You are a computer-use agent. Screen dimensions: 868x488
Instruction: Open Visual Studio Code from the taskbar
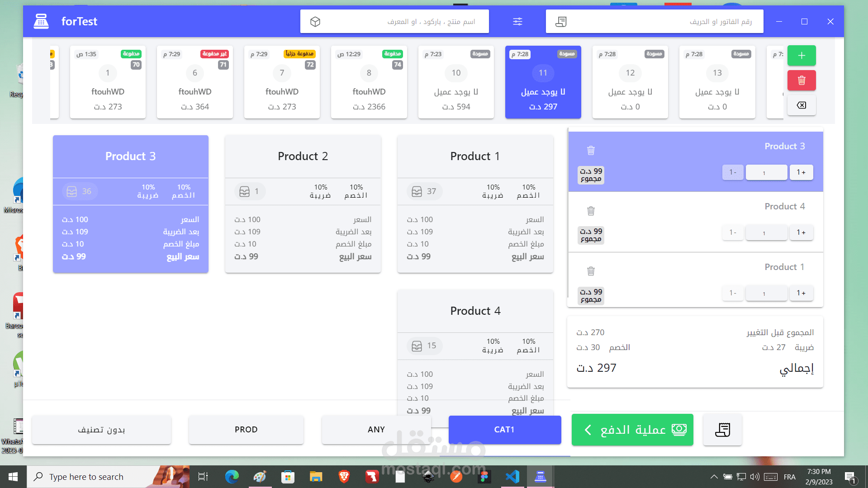pyautogui.click(x=512, y=477)
